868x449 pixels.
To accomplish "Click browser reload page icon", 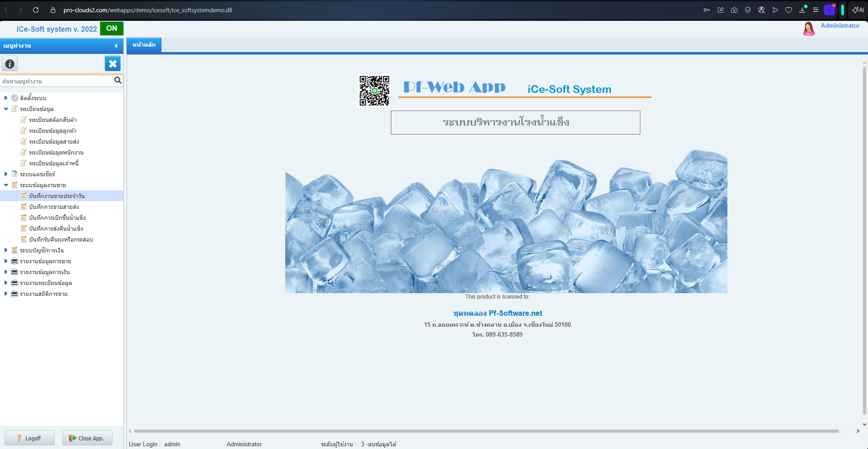I will point(36,10).
